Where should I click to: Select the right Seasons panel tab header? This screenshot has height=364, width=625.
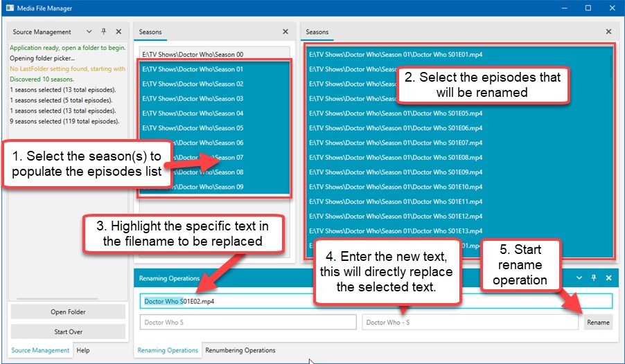(317, 32)
